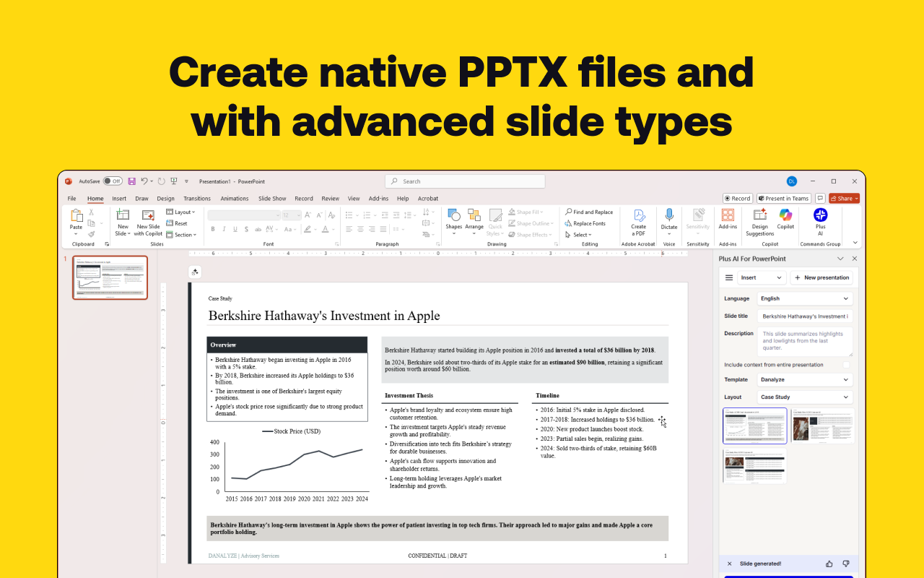Open the Template dropdown showing Danalyze
Viewport: 924px width, 578px height.
pyautogui.click(x=804, y=379)
